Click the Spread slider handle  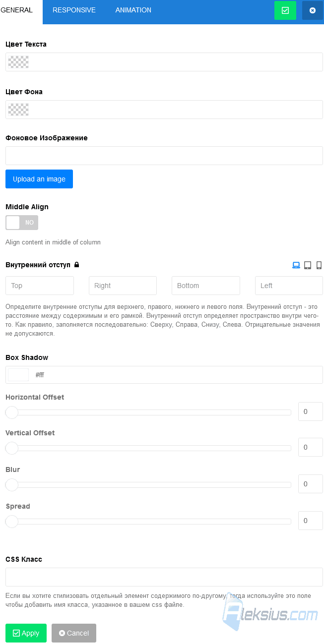[x=11, y=522]
